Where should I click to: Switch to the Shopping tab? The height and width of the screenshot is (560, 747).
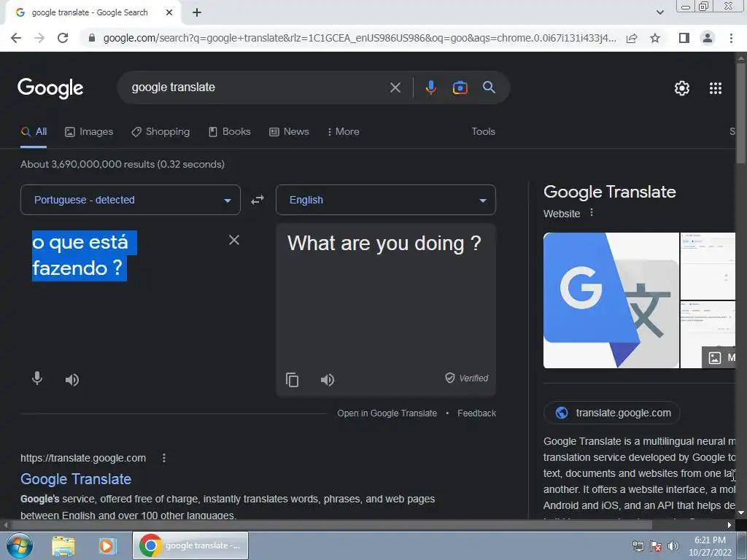coord(160,132)
